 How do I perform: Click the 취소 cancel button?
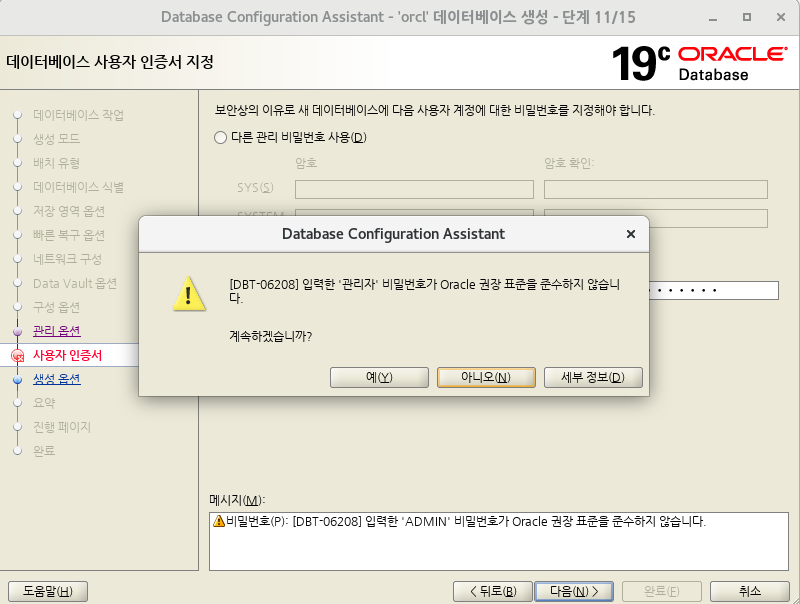point(750,591)
